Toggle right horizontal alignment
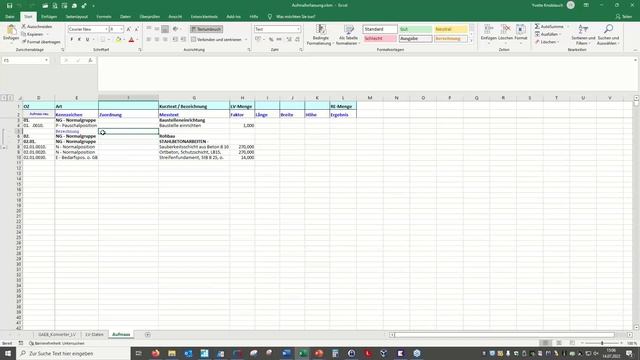 point(165,40)
